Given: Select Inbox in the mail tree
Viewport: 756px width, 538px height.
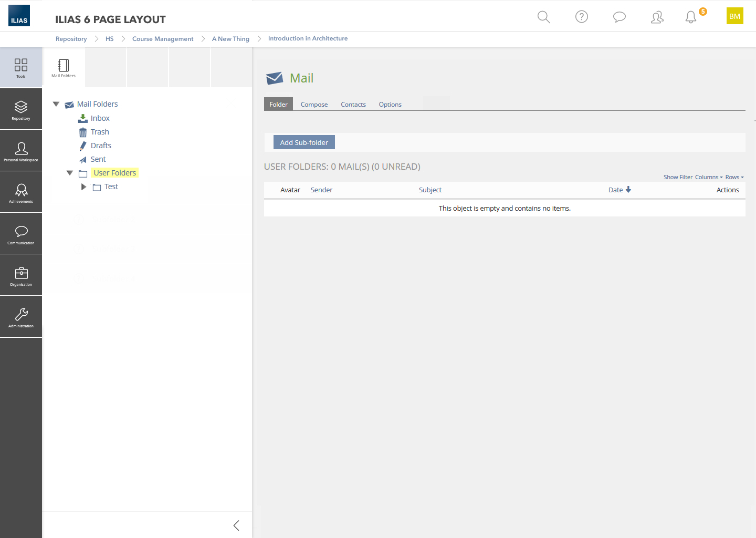Looking at the screenshot, I should point(100,118).
